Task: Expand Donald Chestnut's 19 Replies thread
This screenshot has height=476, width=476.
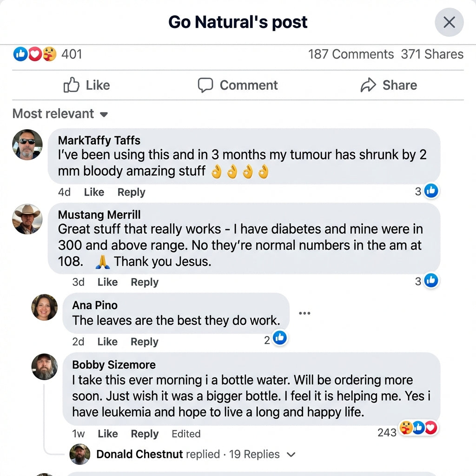Action: pyautogui.click(x=254, y=454)
